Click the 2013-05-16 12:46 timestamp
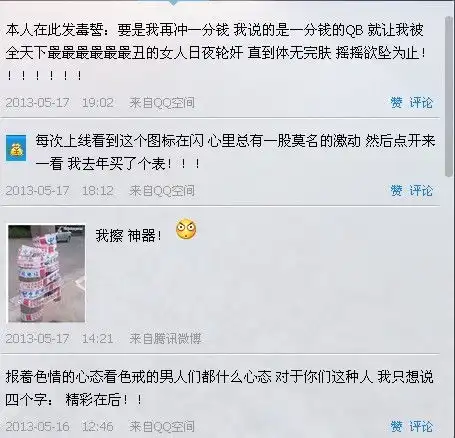This screenshot has width=455, height=438. 59,426
